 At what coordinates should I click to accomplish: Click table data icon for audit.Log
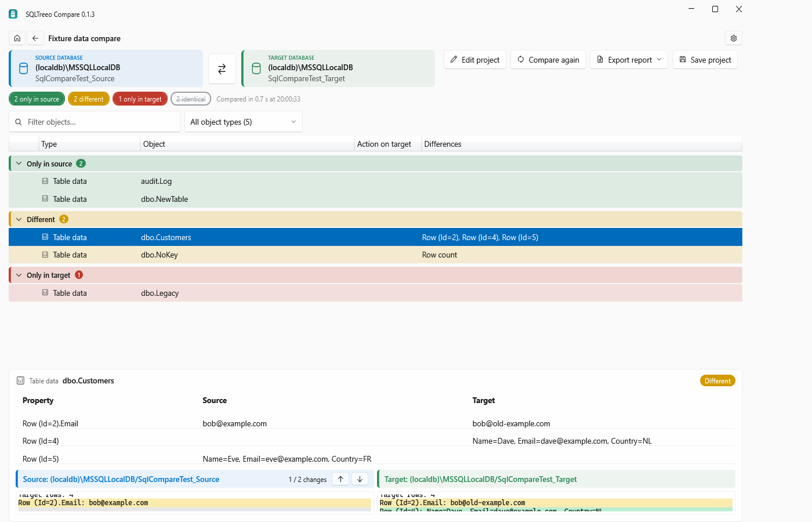tap(45, 181)
